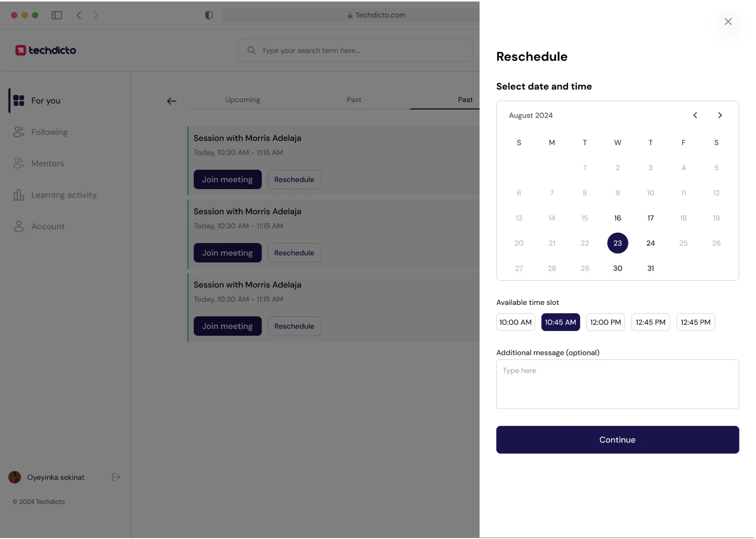Go to next month in calendar
The image size is (756, 539).
click(x=720, y=115)
